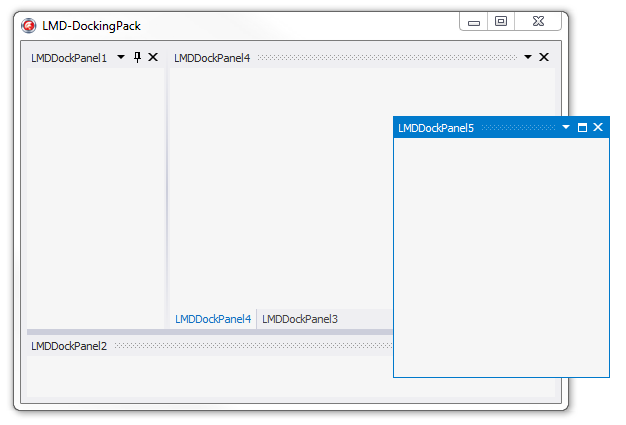Click the LMDDockPanel4 header caption
The width and height of the screenshot is (626, 425).
[212, 58]
